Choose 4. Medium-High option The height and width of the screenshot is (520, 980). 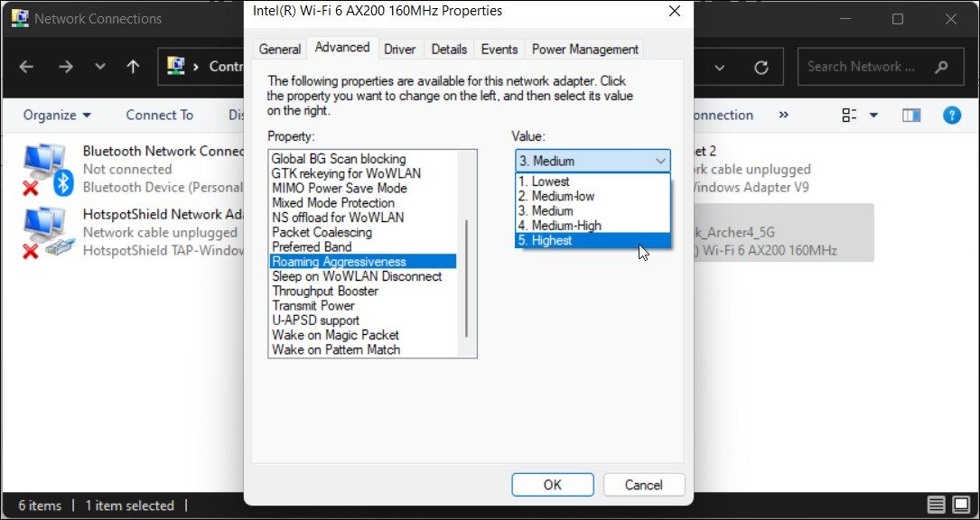pyautogui.click(x=593, y=226)
